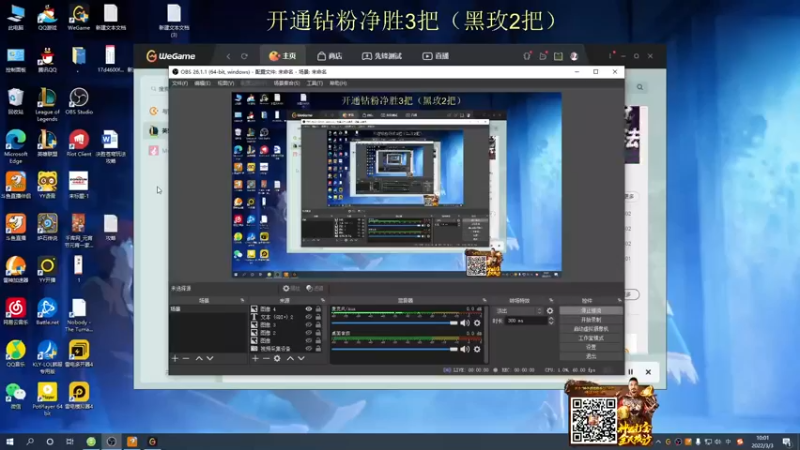Remove the selected source with the minus icon
Viewport: 800px width, 450px height.
(266, 359)
